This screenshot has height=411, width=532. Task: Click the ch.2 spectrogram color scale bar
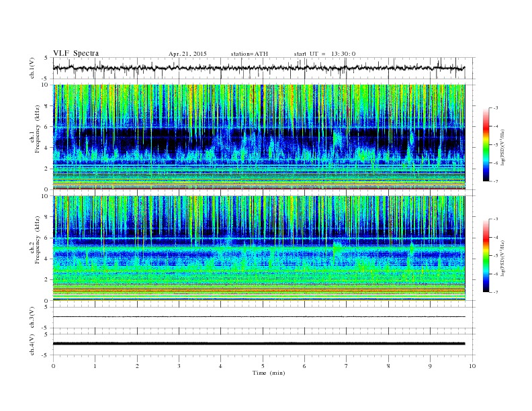coord(486,256)
